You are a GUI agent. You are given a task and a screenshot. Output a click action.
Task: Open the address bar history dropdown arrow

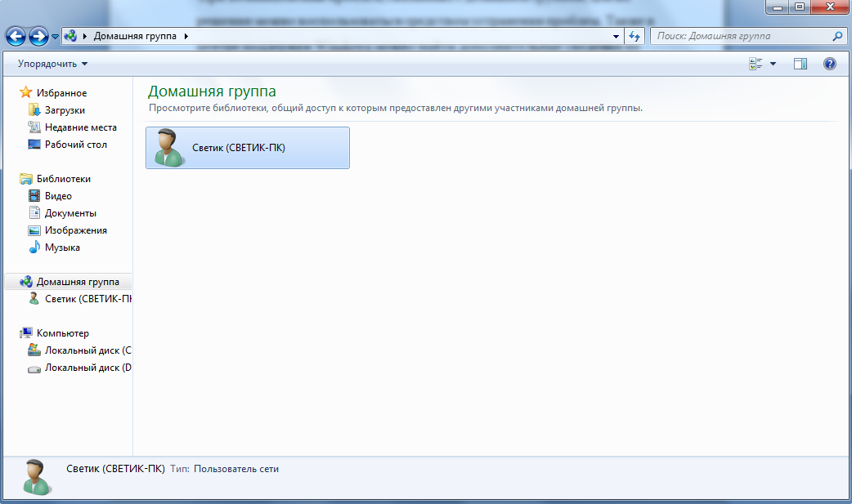pyautogui.click(x=616, y=37)
